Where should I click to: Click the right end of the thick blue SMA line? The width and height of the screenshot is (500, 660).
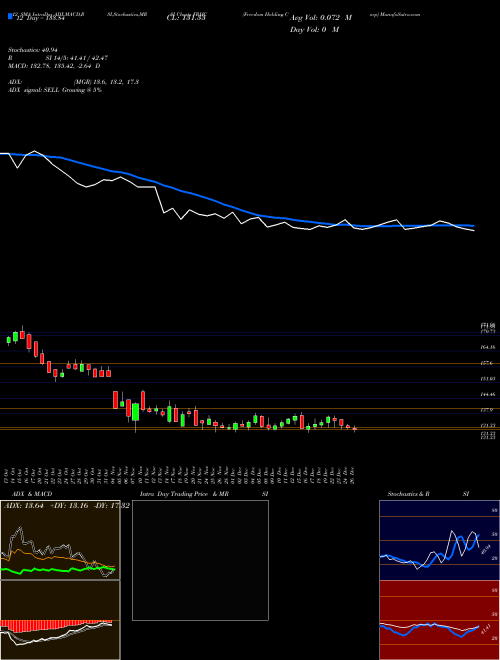(x=473, y=226)
